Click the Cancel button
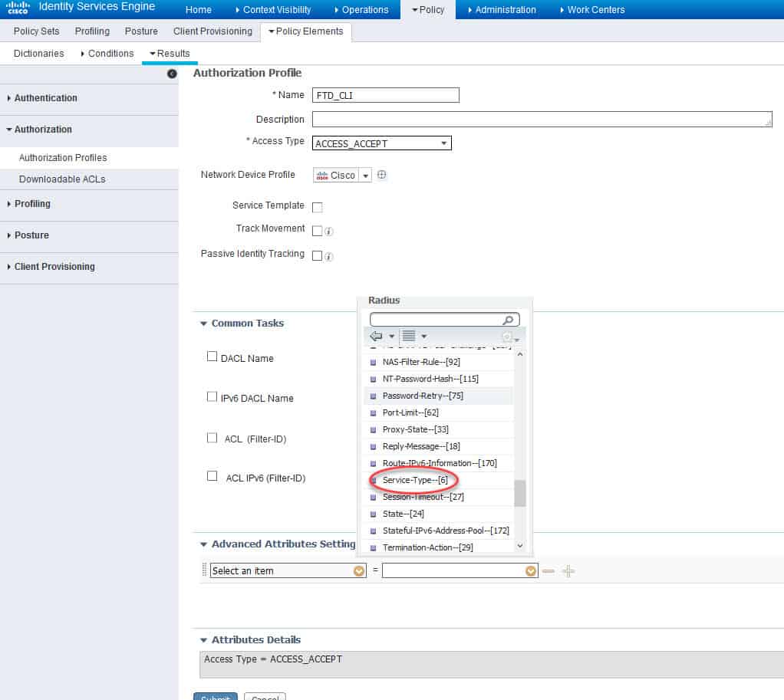Image resolution: width=784 pixels, height=700 pixels. [x=265, y=696]
